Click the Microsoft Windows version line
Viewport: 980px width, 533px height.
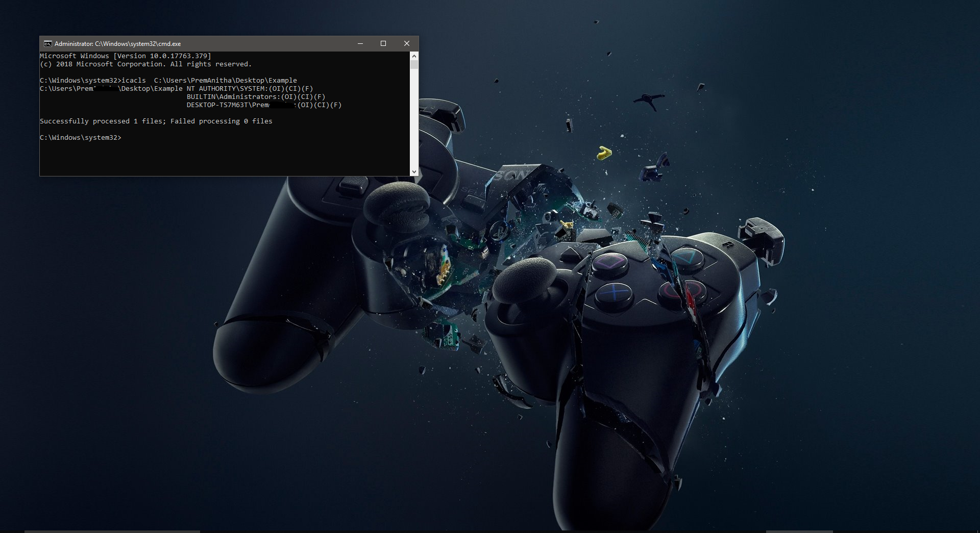pos(125,56)
